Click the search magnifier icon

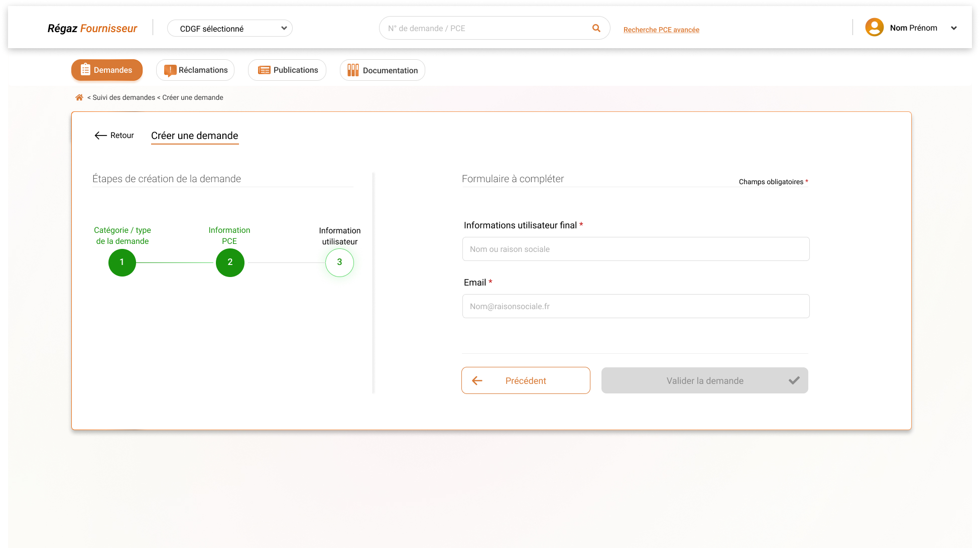pos(596,28)
